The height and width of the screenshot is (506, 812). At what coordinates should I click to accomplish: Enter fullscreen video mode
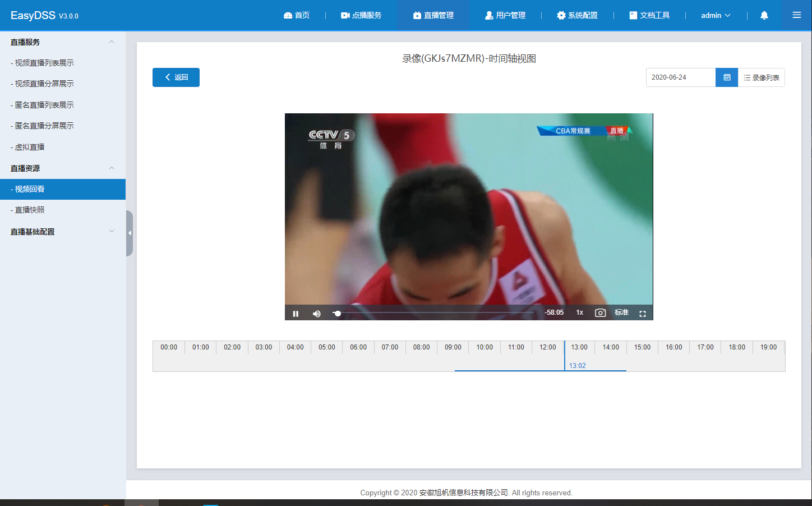pos(643,314)
